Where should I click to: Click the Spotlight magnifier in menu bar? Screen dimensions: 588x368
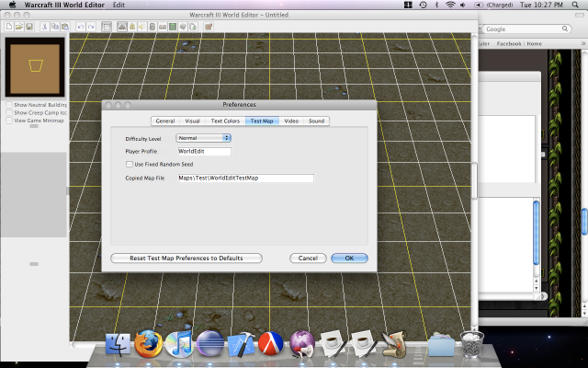tap(575, 5)
